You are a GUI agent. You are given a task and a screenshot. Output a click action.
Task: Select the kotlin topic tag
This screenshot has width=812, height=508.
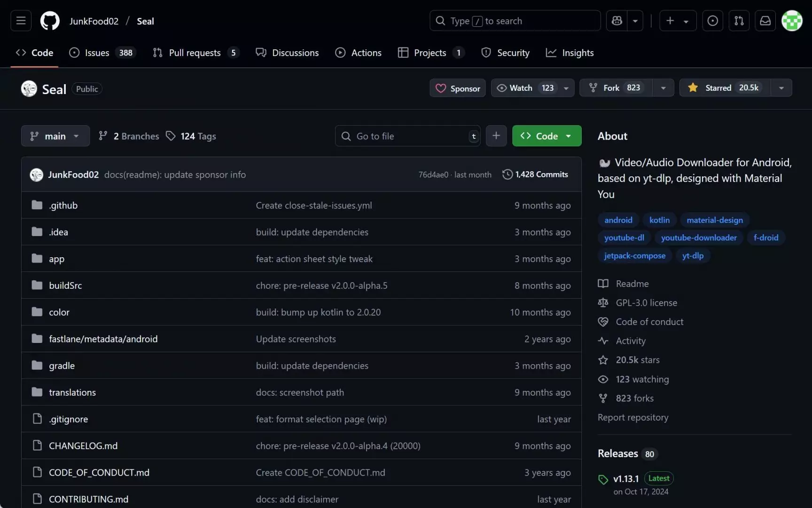pyautogui.click(x=659, y=220)
